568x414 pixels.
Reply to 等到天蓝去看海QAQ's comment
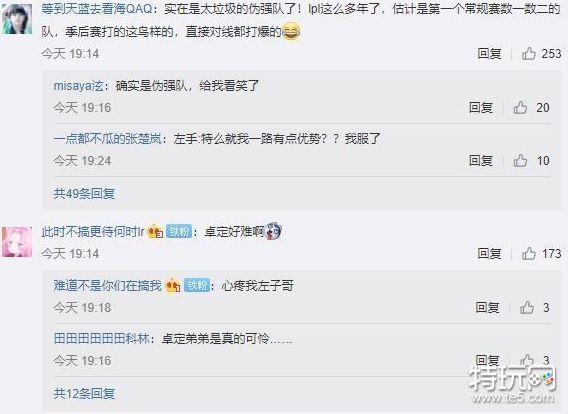coord(489,54)
